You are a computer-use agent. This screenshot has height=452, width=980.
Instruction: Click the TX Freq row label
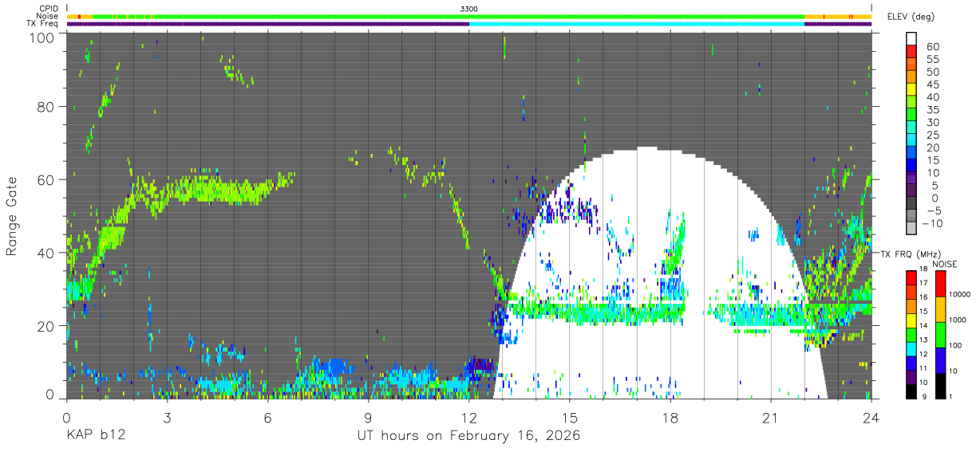click(x=43, y=23)
